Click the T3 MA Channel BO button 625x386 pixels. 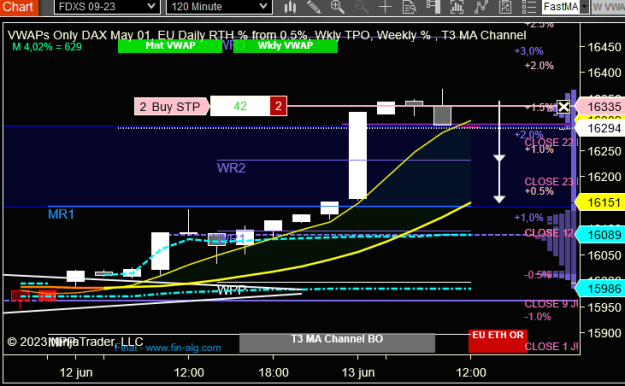(x=337, y=343)
